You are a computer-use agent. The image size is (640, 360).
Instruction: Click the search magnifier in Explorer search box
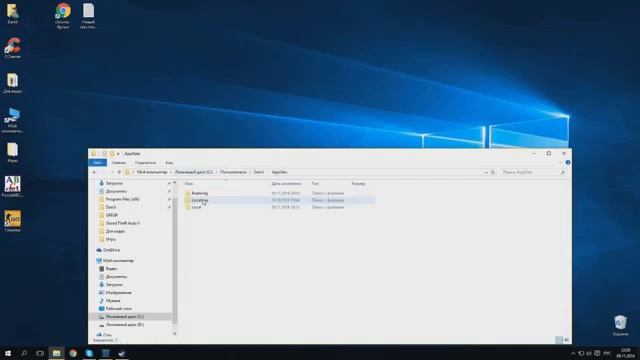tap(563, 172)
